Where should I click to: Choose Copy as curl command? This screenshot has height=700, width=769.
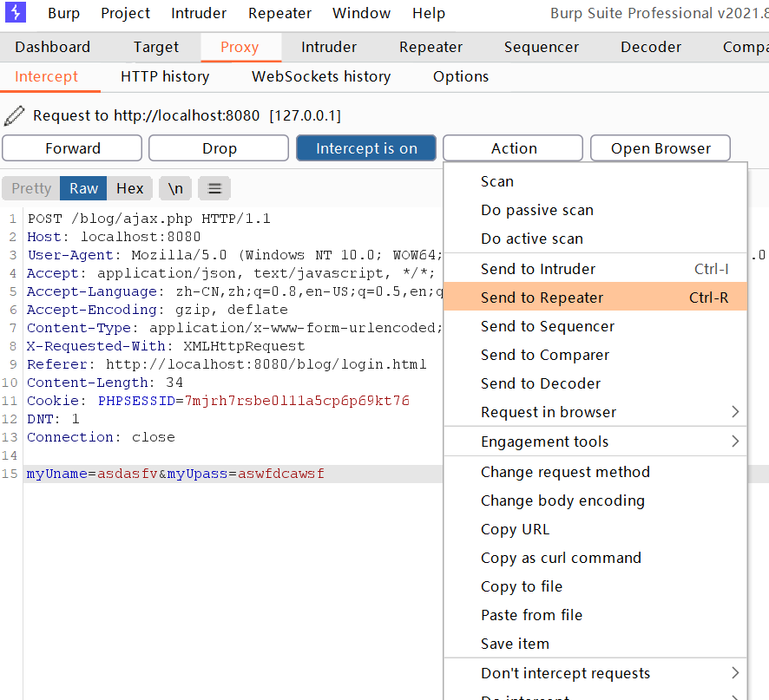click(x=595, y=558)
